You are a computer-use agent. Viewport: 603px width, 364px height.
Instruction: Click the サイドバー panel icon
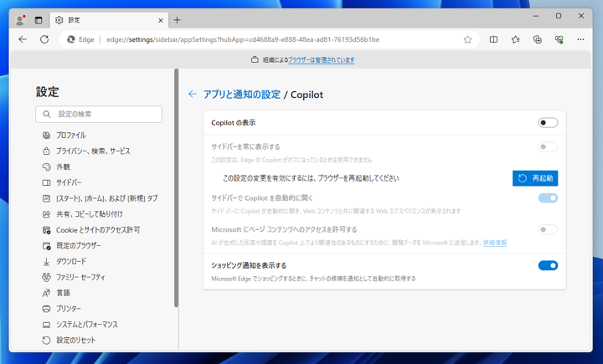[x=46, y=182]
